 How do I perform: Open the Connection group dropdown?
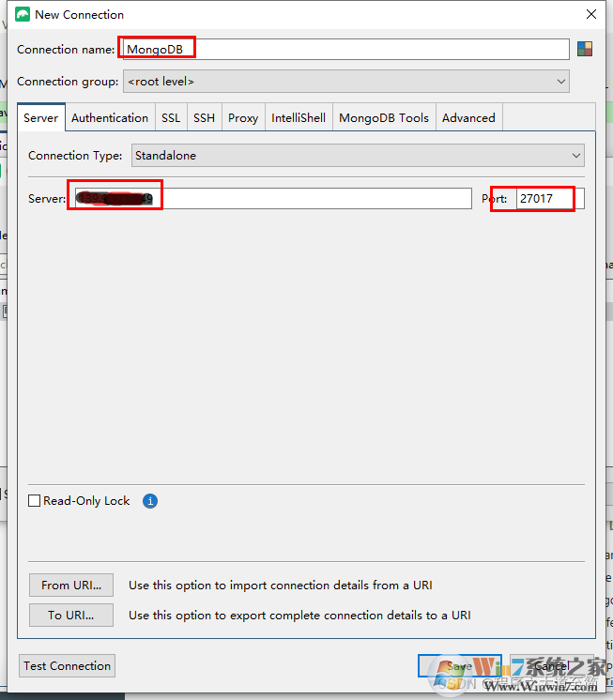pyautogui.click(x=346, y=82)
